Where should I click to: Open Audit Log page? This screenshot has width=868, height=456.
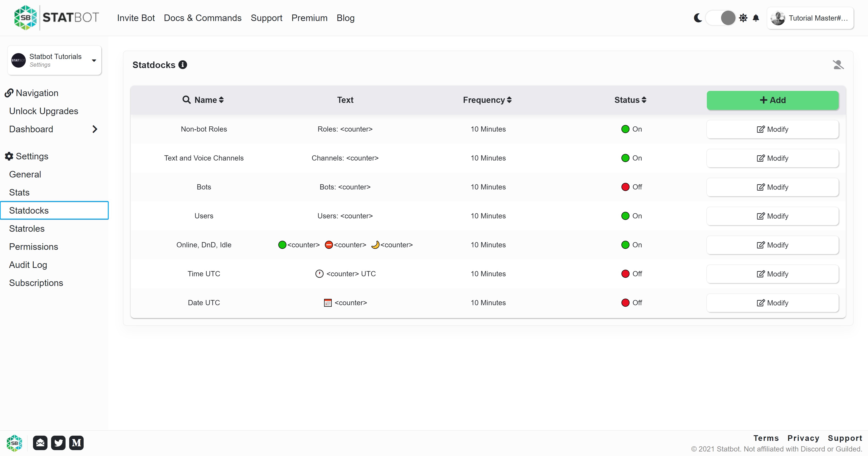coord(28,265)
